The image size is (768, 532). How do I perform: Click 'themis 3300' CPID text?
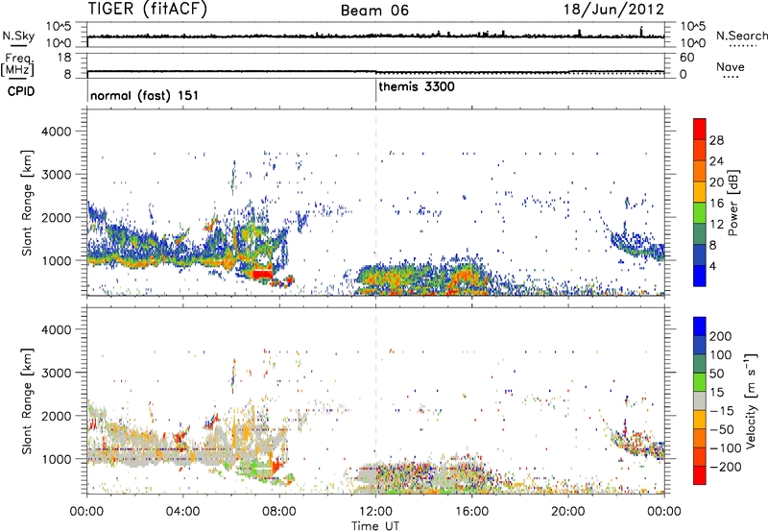coord(417,86)
